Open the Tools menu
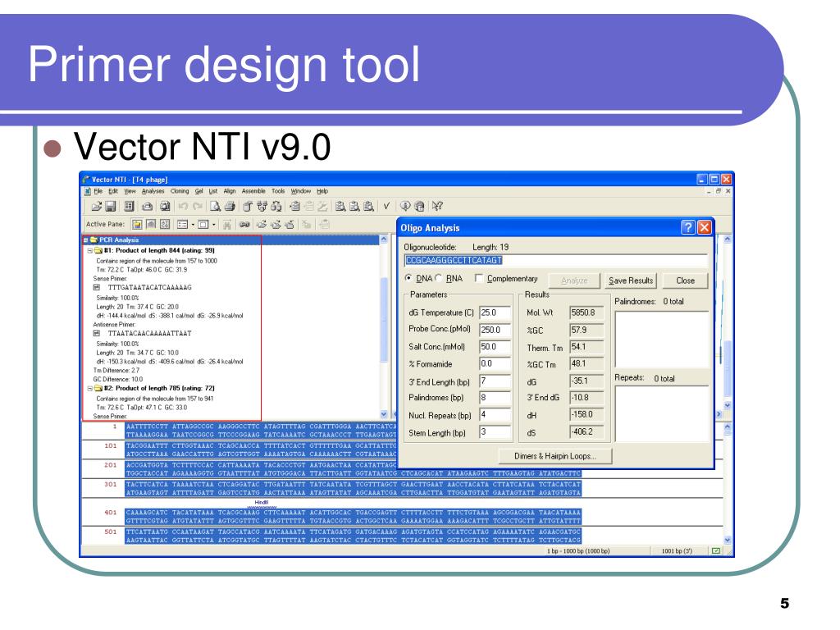840x630 pixels. (x=278, y=191)
